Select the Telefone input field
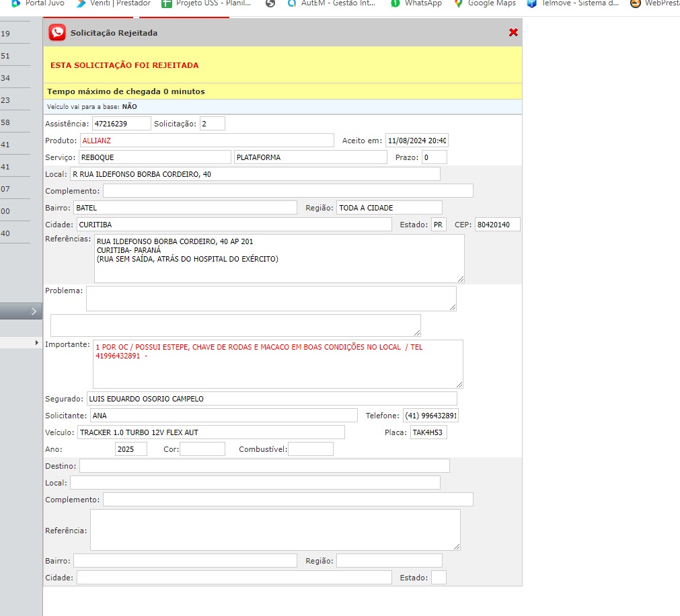This screenshot has height=616, width=680. [430, 416]
